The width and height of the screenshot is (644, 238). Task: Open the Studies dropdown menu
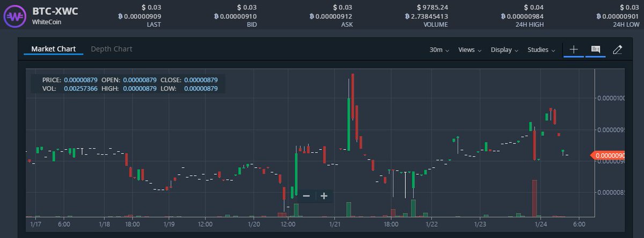pos(541,50)
